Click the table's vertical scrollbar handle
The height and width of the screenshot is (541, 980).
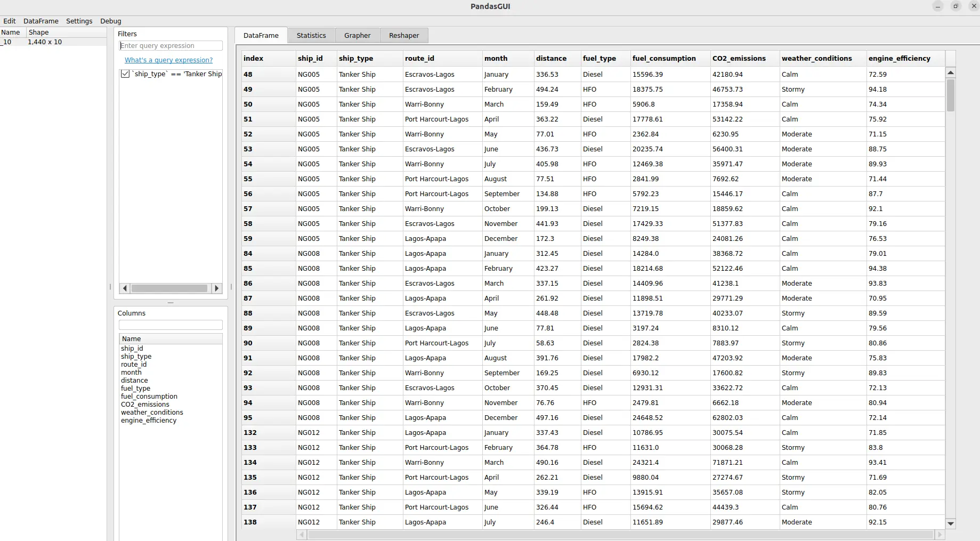(x=951, y=95)
